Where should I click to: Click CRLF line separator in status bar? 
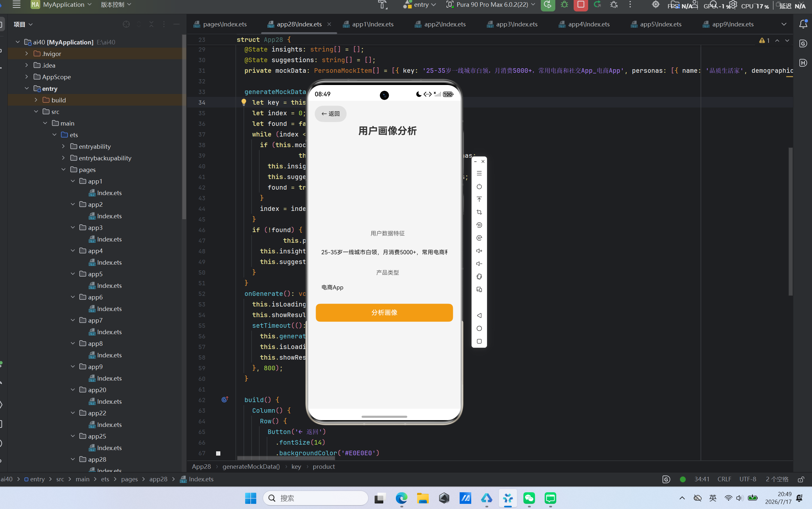pyautogui.click(x=724, y=479)
